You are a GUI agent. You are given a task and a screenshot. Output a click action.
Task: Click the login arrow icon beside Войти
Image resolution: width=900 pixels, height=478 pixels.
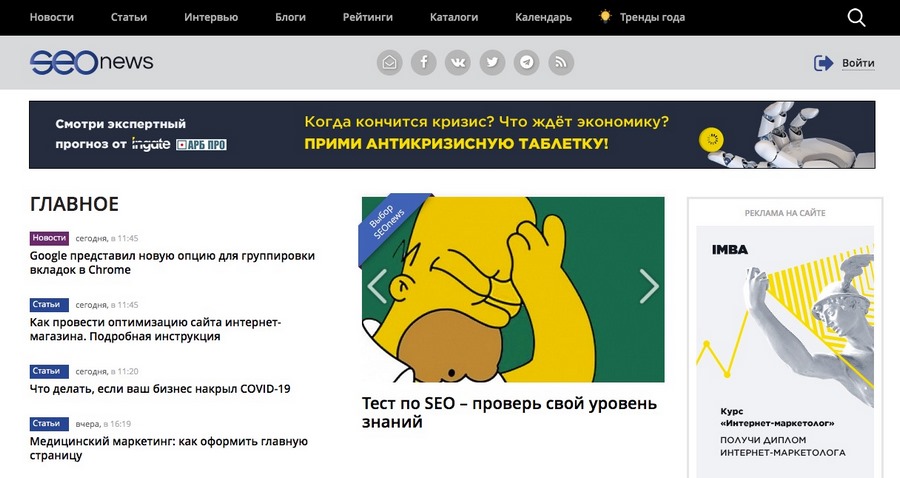pos(823,63)
